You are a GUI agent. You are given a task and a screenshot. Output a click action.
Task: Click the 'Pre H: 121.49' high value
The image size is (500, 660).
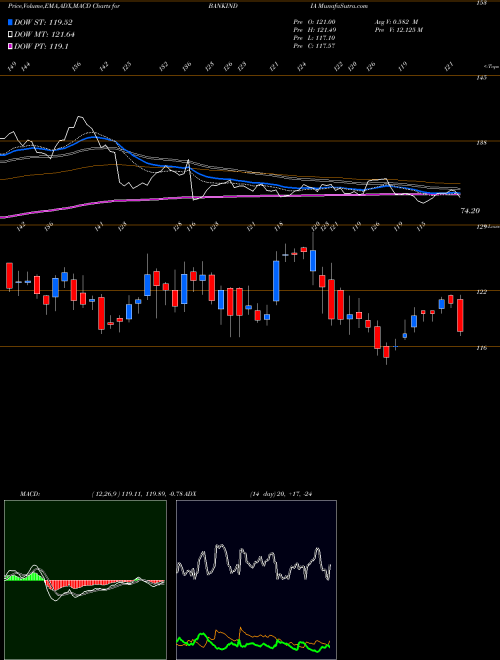[314, 30]
